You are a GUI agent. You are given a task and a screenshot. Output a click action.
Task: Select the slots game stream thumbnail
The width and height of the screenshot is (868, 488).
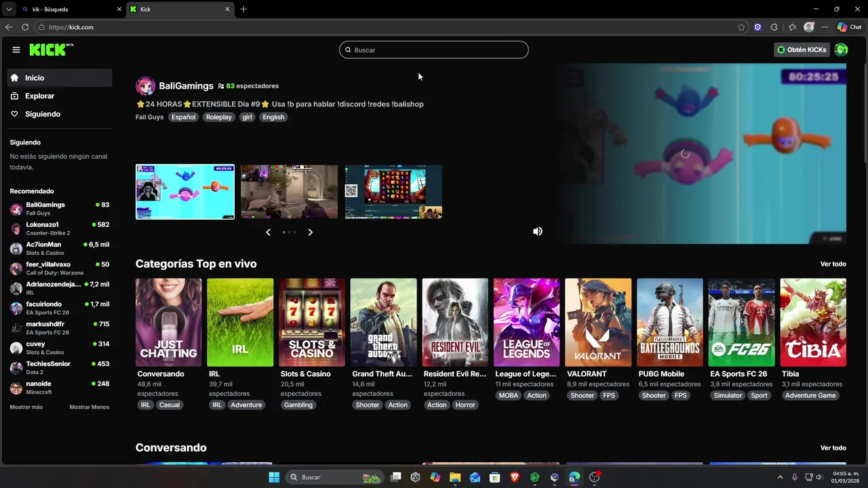393,192
